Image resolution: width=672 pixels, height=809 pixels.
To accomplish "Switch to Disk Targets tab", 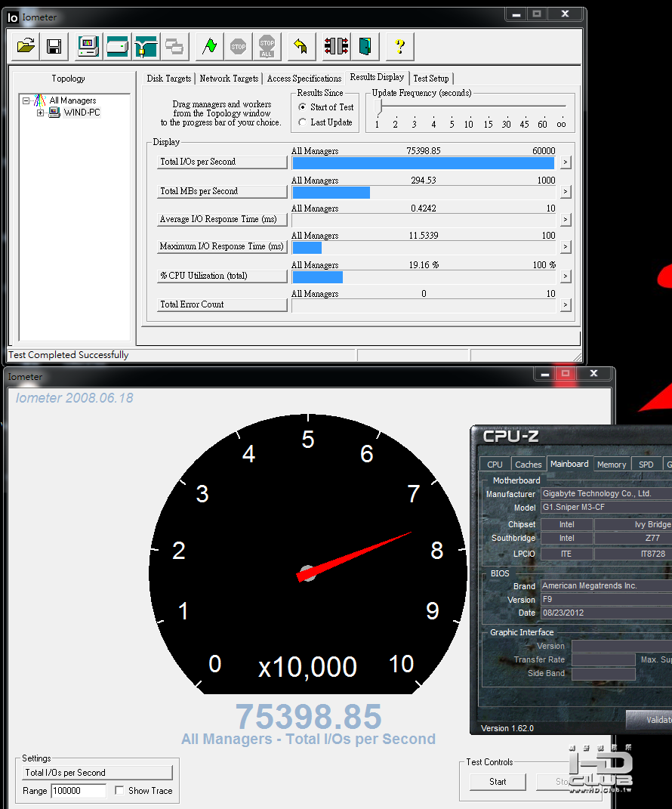I will pos(168,79).
